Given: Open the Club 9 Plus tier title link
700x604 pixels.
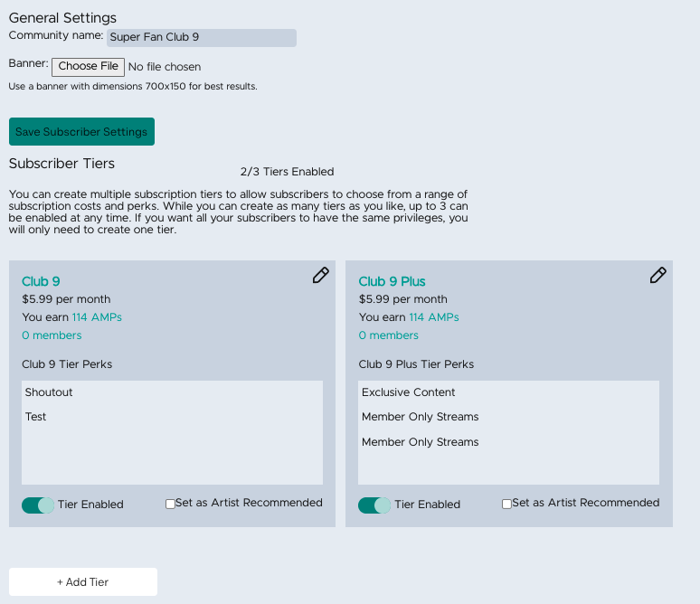Looking at the screenshot, I should [392, 281].
